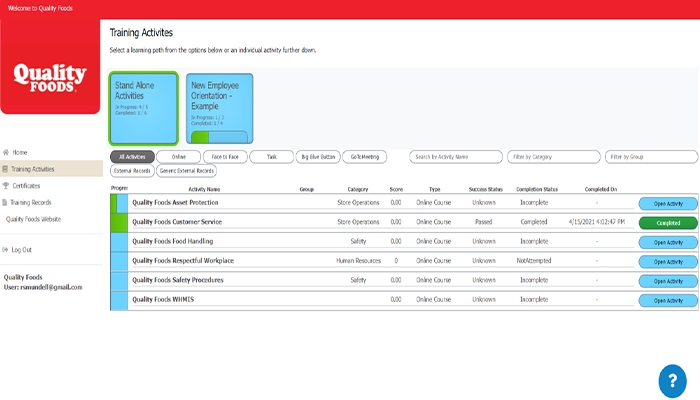Click the Training Activities sidebar icon
The image size is (700, 400).
[6, 169]
